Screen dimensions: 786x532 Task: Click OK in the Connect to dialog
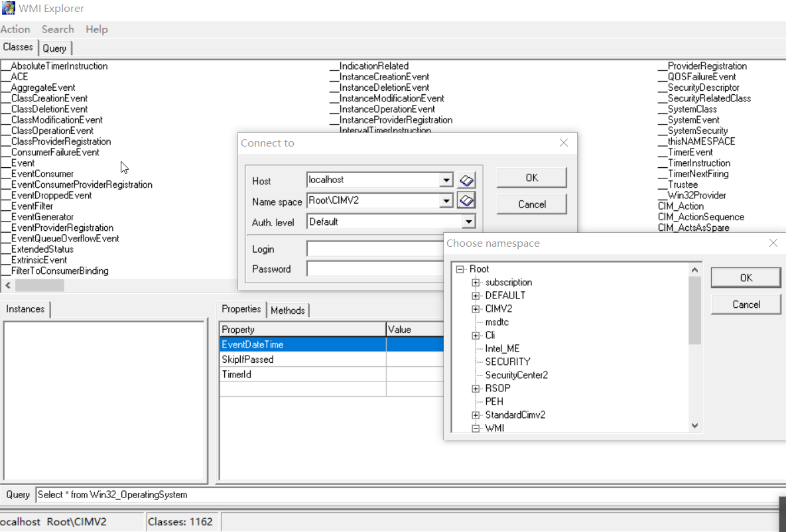pyautogui.click(x=532, y=178)
